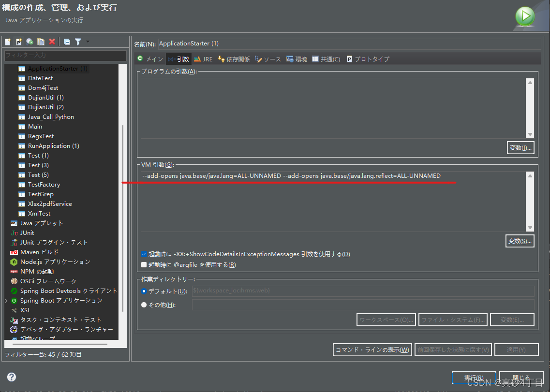Expand the Spring Boot アプリケーション node

[x=6, y=300]
